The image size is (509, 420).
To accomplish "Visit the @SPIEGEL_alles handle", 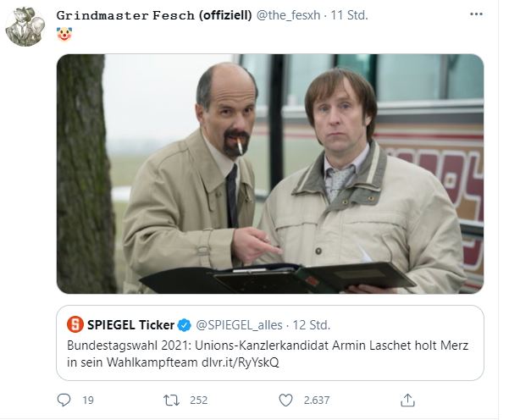I will pos(240,324).
